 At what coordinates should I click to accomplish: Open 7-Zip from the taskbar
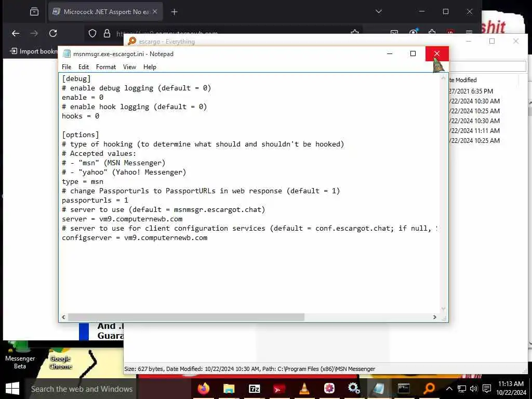coord(254,389)
